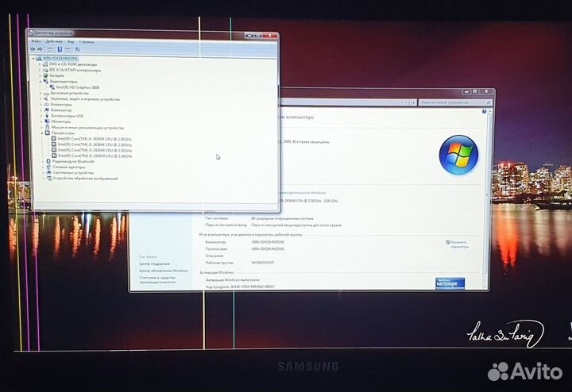Click the Scan for hardware changes toolbar icon
This screenshot has width=572, height=392.
pyautogui.click(x=77, y=49)
